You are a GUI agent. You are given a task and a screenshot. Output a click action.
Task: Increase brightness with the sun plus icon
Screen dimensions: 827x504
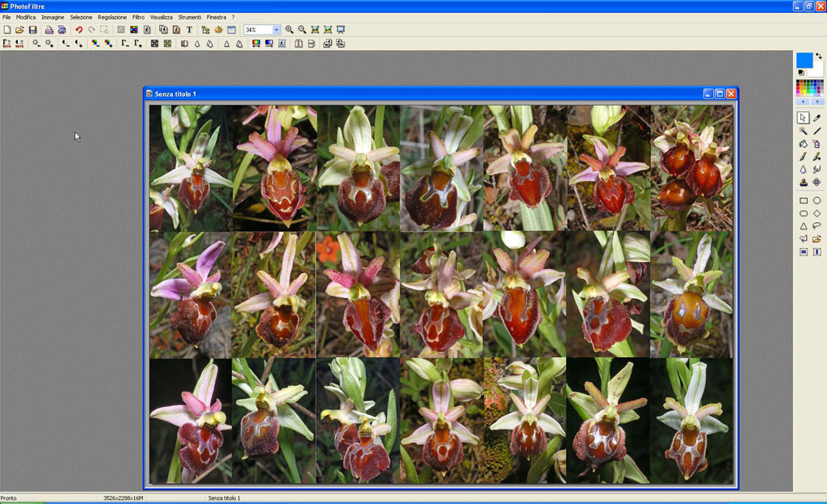tap(49, 44)
